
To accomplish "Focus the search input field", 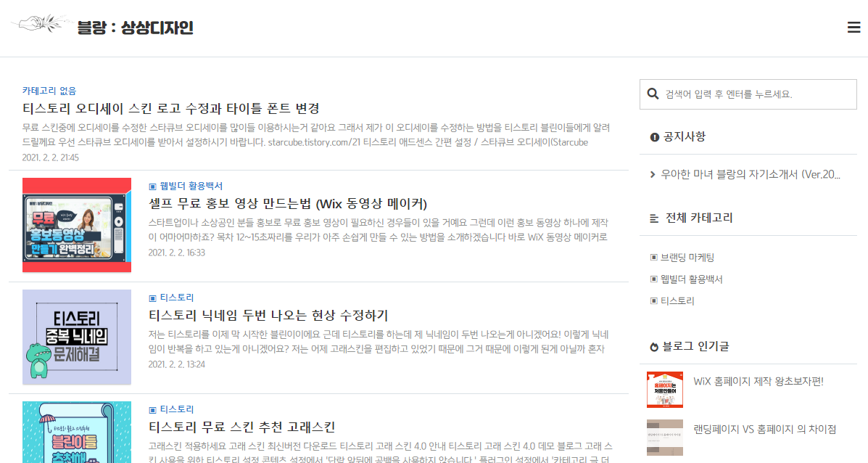I will [x=748, y=94].
